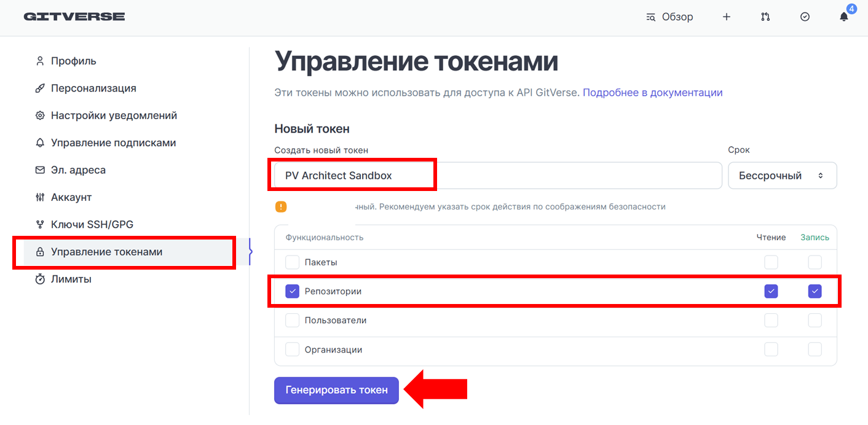Click Генерировать токен button
The image size is (868, 425).
pos(336,390)
